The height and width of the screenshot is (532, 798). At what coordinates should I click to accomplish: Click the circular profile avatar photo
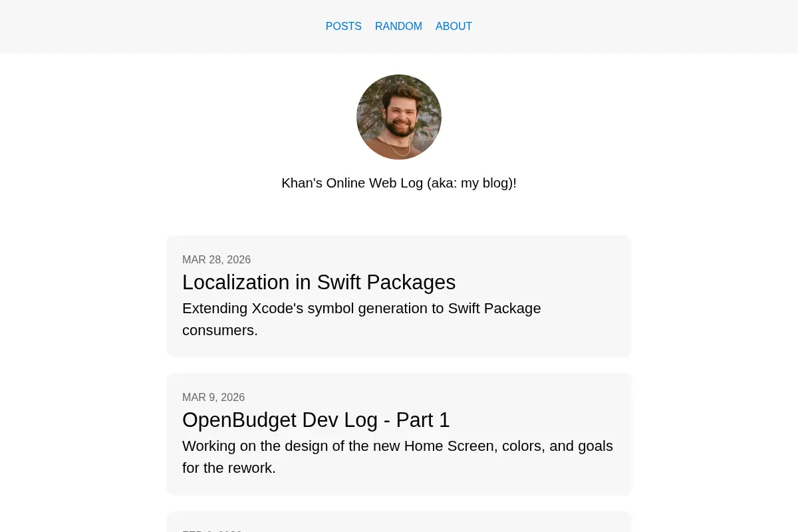click(x=399, y=117)
